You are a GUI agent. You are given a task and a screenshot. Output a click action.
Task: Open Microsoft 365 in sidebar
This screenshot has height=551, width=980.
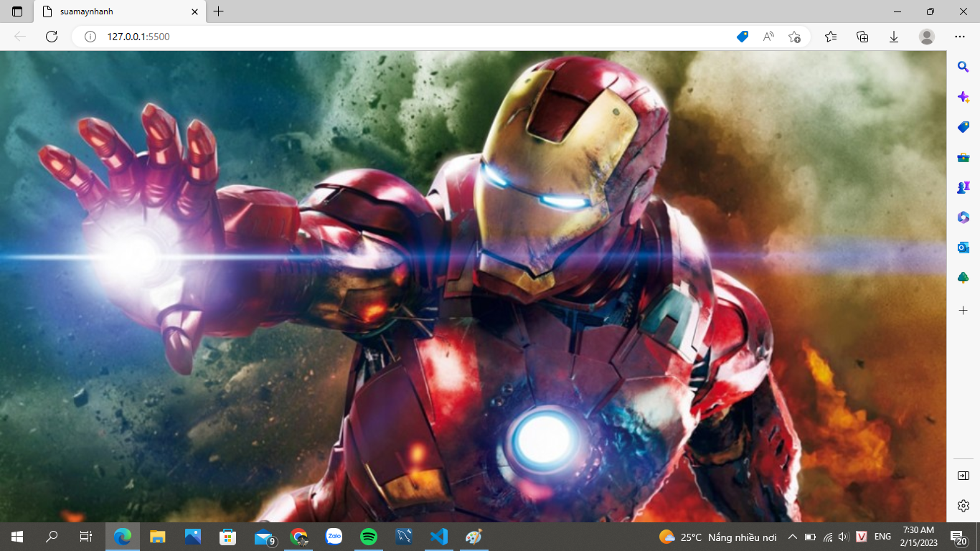coord(963,217)
